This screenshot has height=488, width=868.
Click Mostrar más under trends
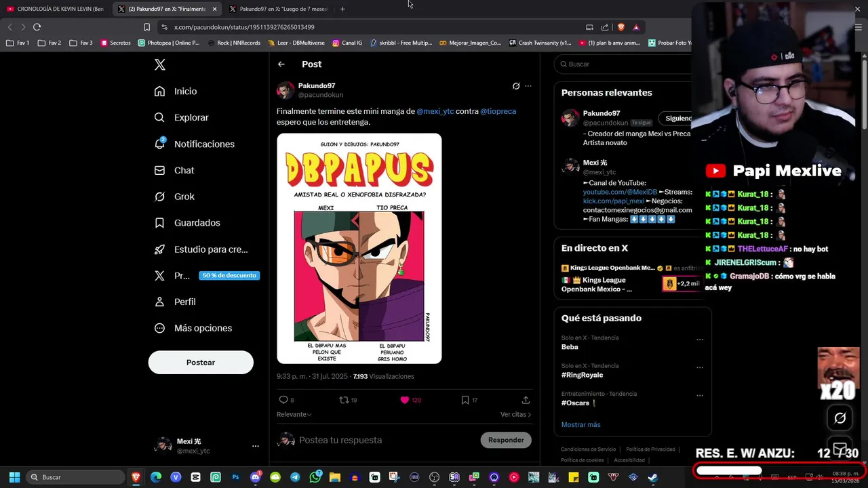point(580,424)
